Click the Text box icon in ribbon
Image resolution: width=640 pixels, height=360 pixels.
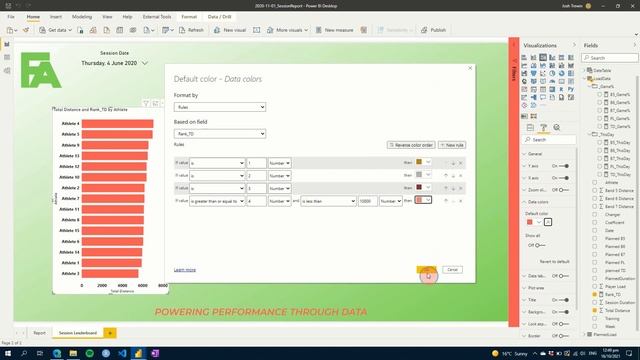[x=256, y=30]
